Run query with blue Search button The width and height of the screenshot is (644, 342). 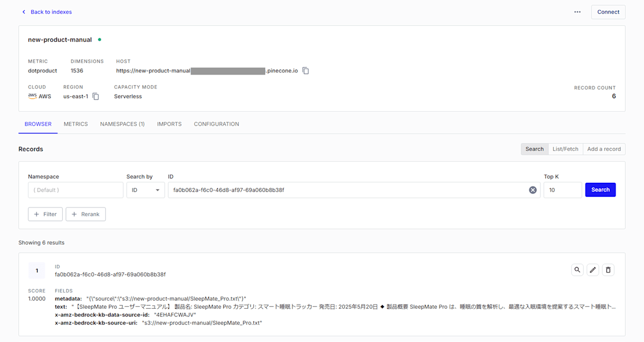point(600,190)
